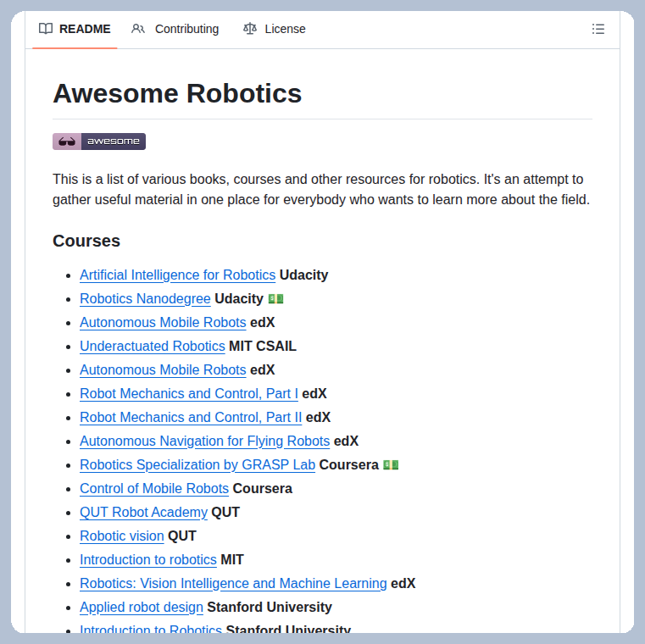Screen dimensions: 645x644
Task: Click the Awesome Robotics heading
Action: pyautogui.click(x=177, y=93)
